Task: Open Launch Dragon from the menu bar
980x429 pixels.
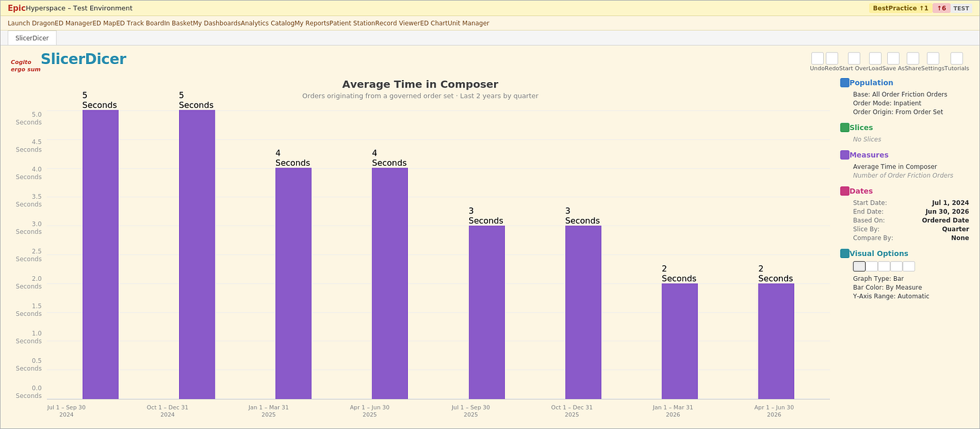Action: point(31,23)
